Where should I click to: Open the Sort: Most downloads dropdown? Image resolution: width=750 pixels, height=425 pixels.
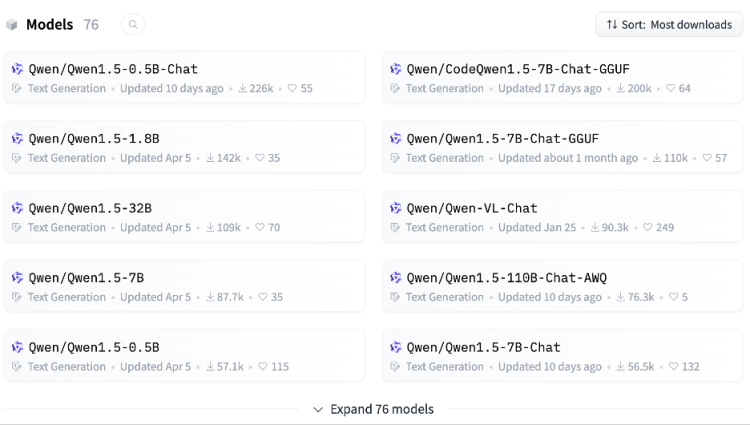pyautogui.click(x=669, y=24)
